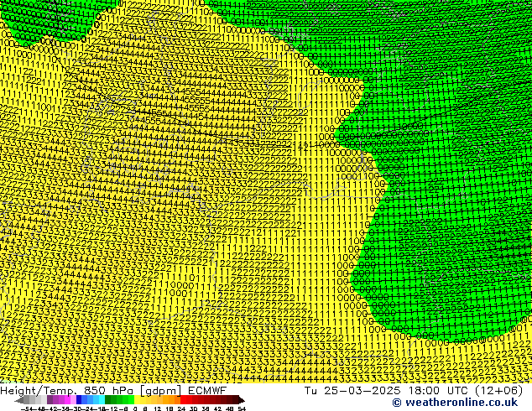Click the orange swatch above legend label 18
Viewport: 532px width, 411px height.
tap(172, 399)
